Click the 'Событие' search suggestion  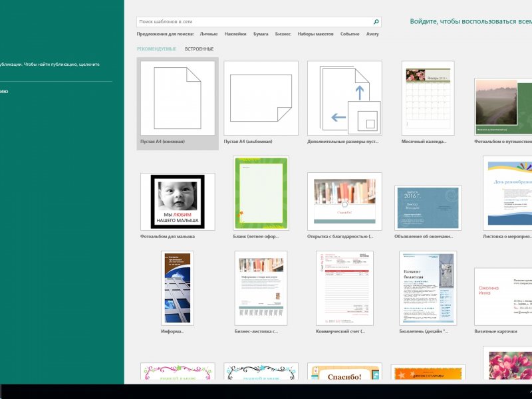coord(350,34)
